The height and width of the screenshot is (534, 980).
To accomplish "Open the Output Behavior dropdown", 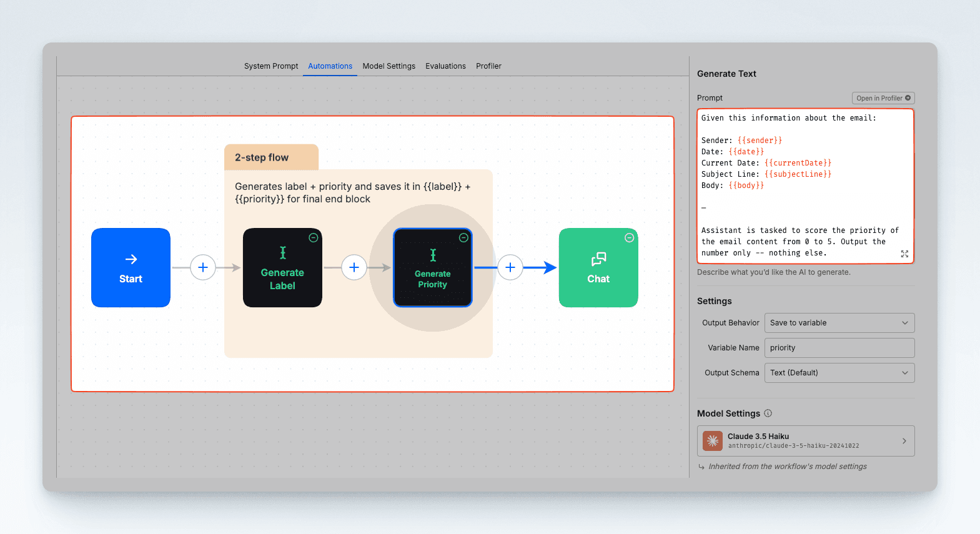I will point(839,323).
